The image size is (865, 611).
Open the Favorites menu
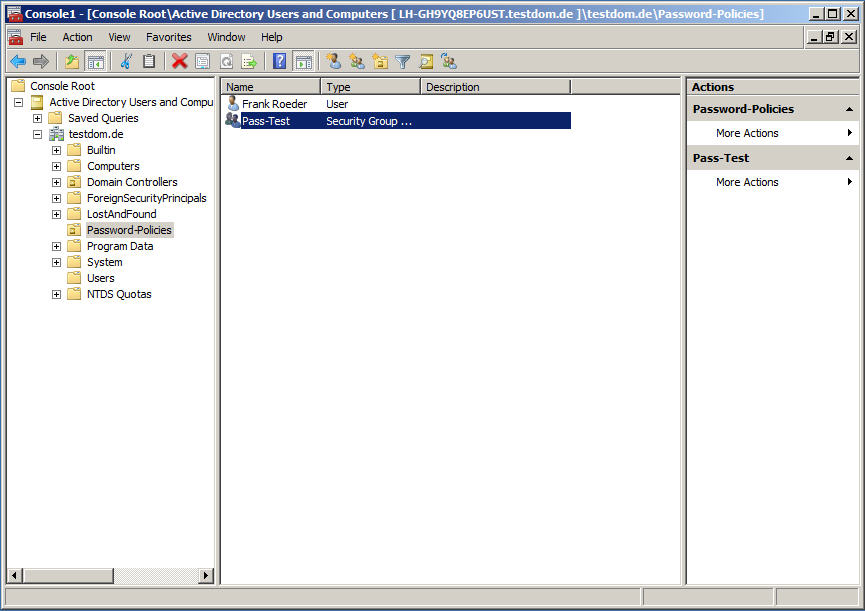[169, 37]
